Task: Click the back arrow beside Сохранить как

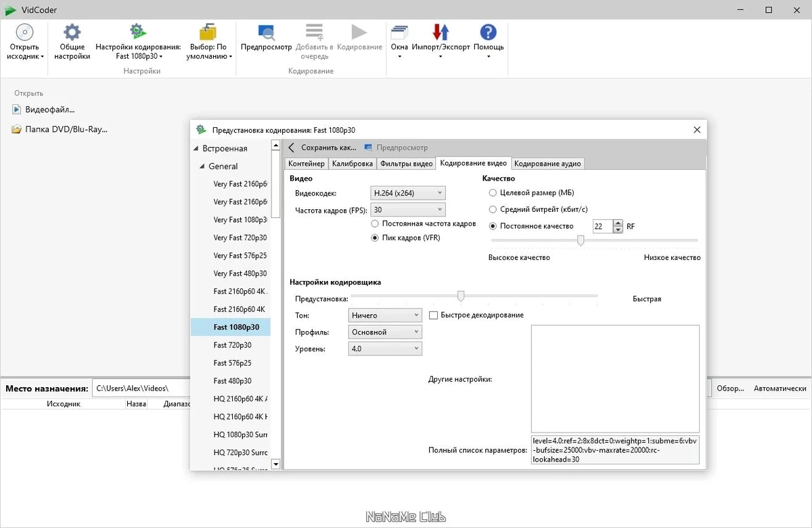Action: point(292,148)
